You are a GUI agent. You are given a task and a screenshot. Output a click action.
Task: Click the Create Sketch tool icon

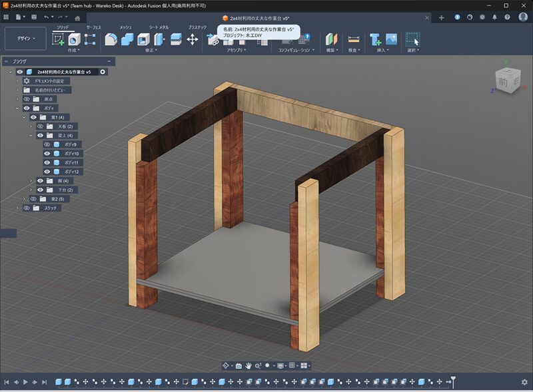tap(59, 39)
